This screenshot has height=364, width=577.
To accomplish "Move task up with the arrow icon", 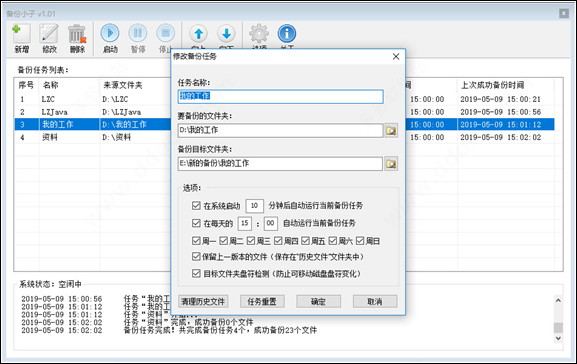I will click(x=198, y=34).
